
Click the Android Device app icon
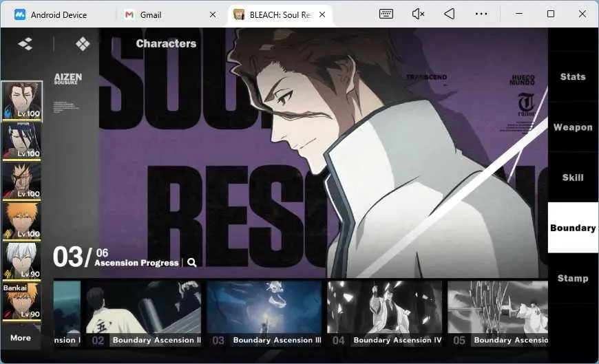click(x=20, y=15)
